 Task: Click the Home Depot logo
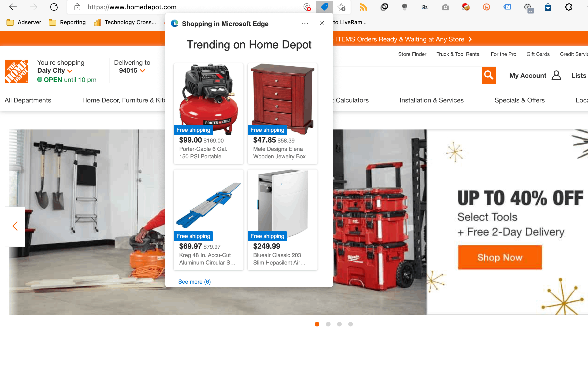coord(16,71)
